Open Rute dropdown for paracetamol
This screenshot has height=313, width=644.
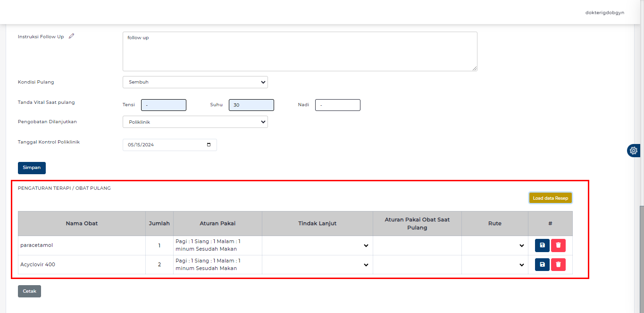(x=494, y=245)
